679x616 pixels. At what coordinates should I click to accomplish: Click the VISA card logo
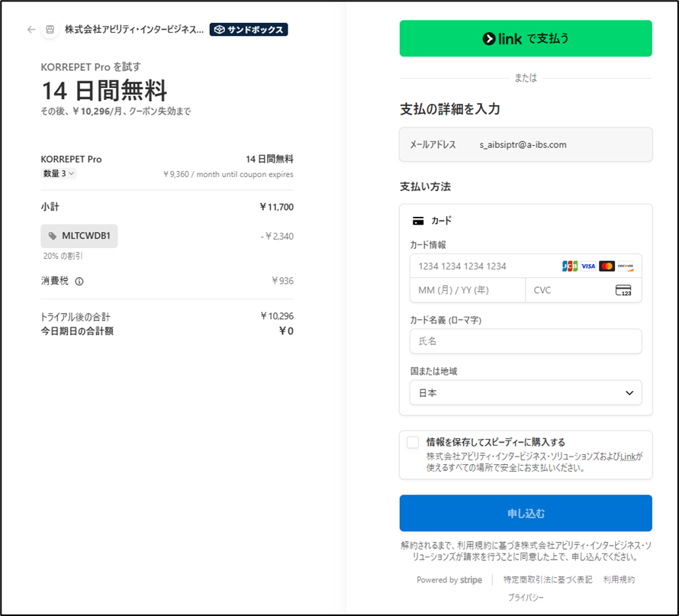[588, 266]
